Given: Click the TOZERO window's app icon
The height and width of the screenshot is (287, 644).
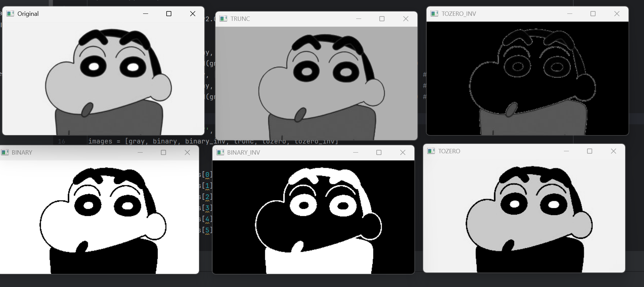Looking at the screenshot, I should 431,151.
